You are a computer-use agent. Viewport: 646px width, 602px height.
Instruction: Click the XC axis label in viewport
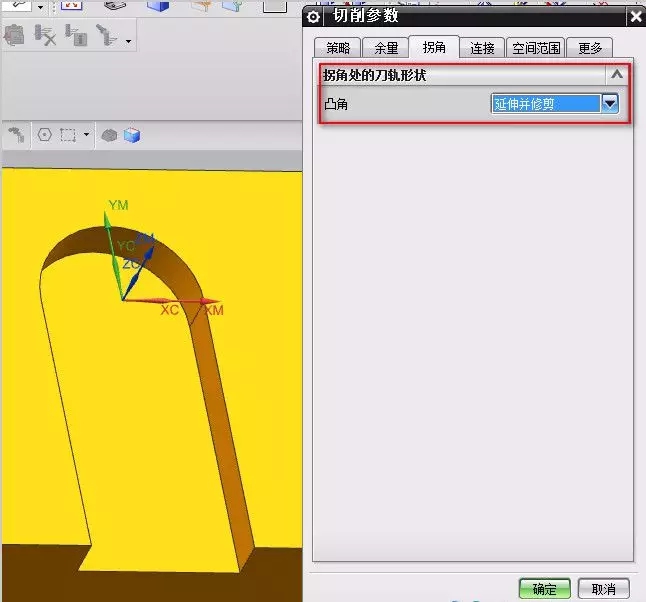[x=170, y=309]
